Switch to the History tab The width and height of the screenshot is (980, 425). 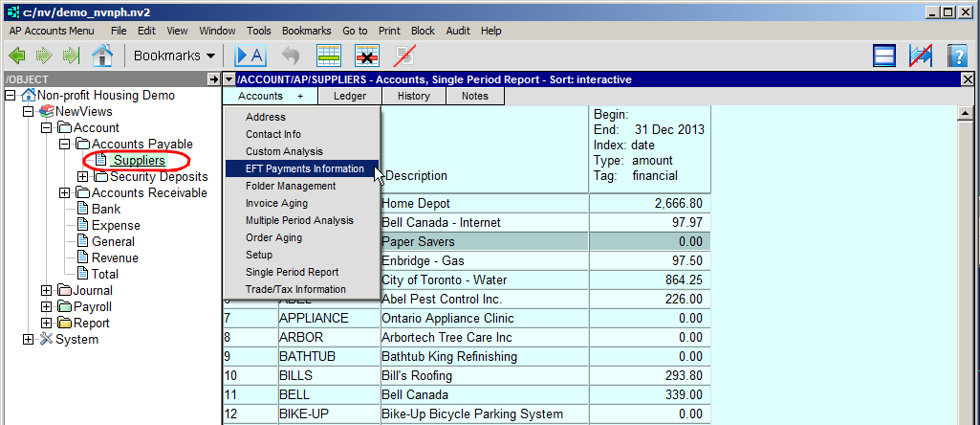tap(414, 96)
